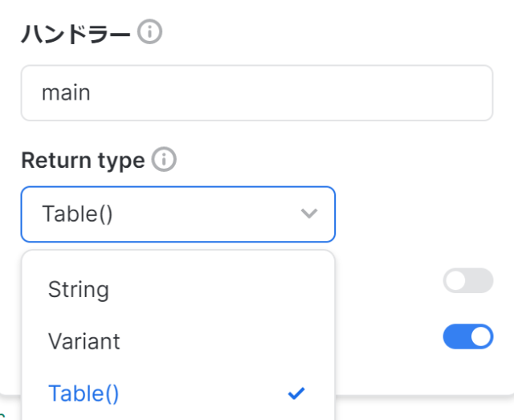Click the Return type label text
This screenshot has height=420, width=514.
pyautogui.click(x=83, y=161)
